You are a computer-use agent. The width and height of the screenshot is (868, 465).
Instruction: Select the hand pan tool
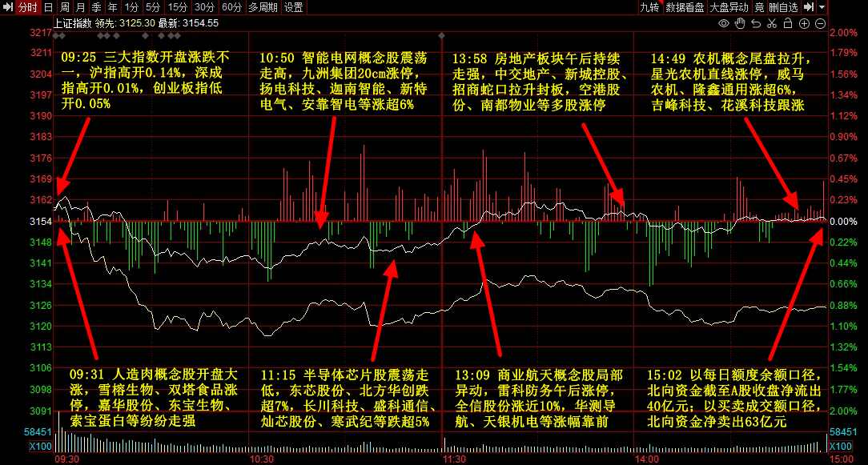741,24
